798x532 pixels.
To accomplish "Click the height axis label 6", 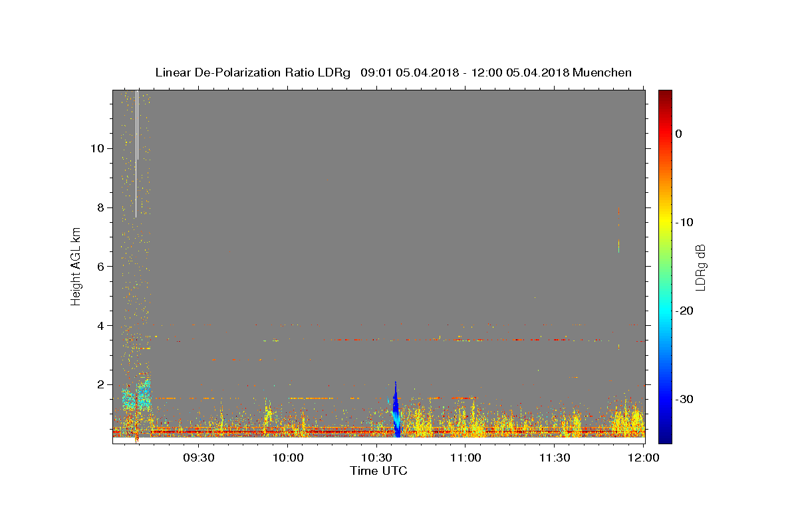I will (x=100, y=266).
